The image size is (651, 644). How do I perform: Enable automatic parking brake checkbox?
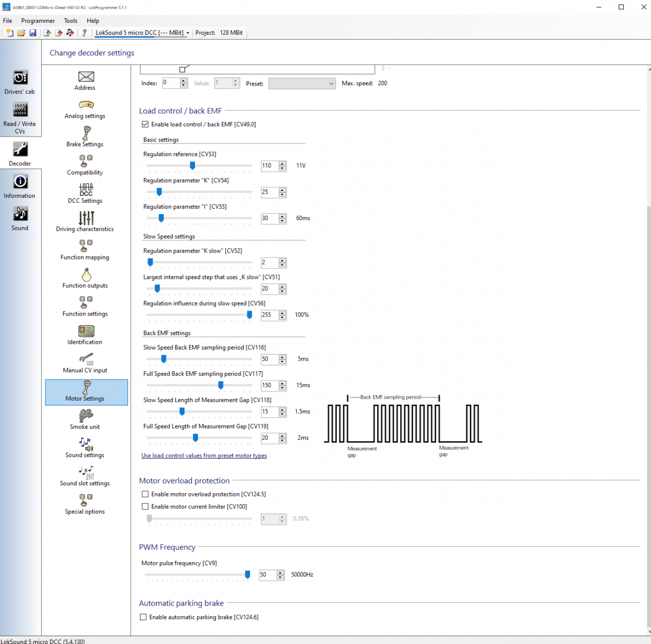tap(143, 617)
